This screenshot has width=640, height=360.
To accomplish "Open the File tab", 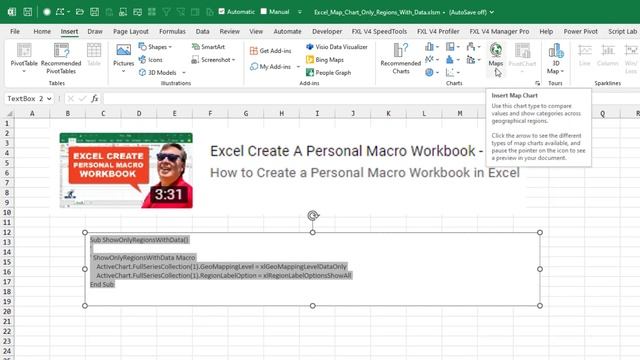I will 15,31.
